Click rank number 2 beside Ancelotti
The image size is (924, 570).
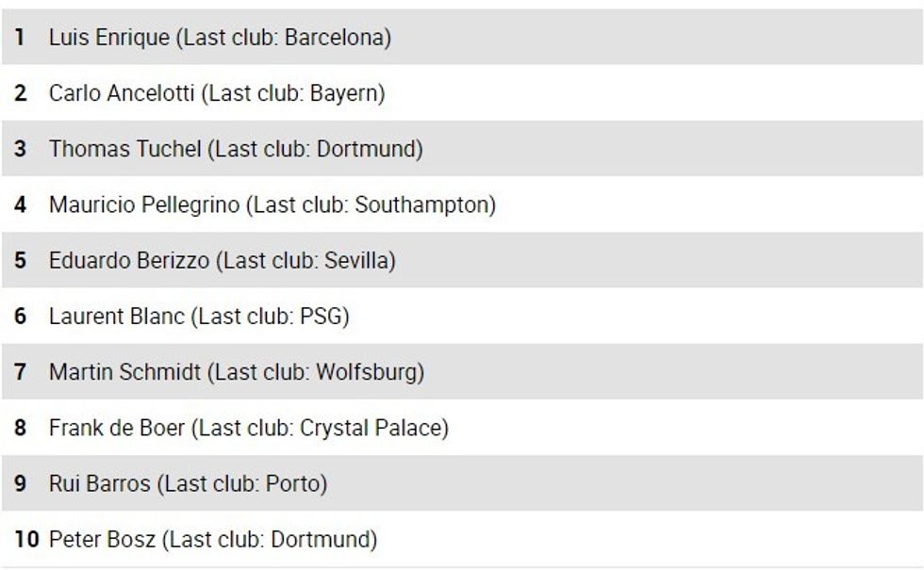(x=20, y=93)
